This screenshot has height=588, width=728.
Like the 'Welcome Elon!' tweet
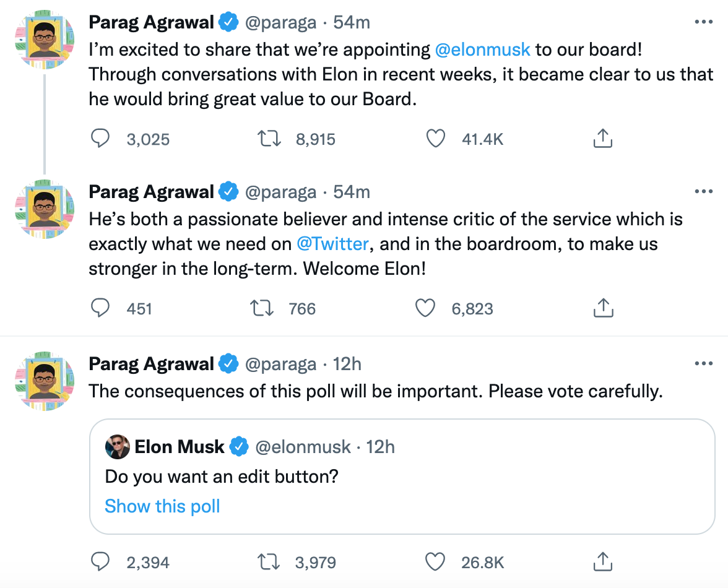click(425, 308)
